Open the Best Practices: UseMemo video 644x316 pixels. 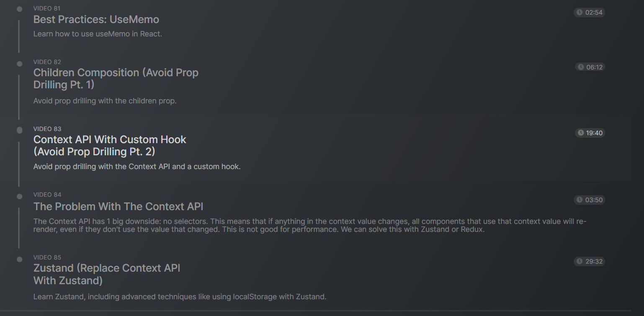click(96, 20)
